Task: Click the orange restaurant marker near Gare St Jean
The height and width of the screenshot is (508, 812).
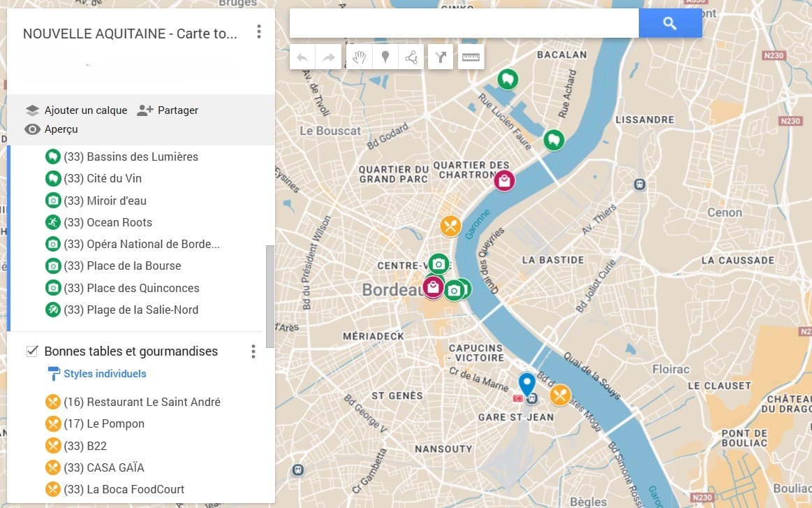Action: [x=560, y=395]
